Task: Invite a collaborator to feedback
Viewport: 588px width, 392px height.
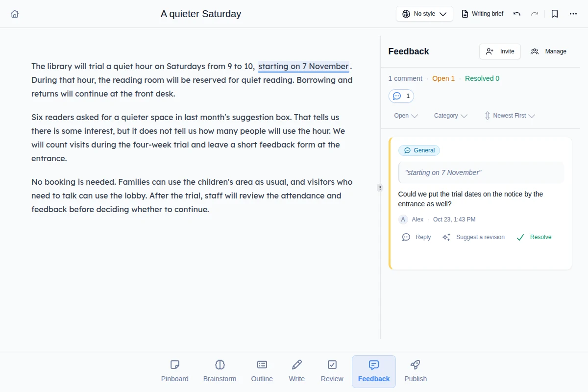Action: coord(500,51)
